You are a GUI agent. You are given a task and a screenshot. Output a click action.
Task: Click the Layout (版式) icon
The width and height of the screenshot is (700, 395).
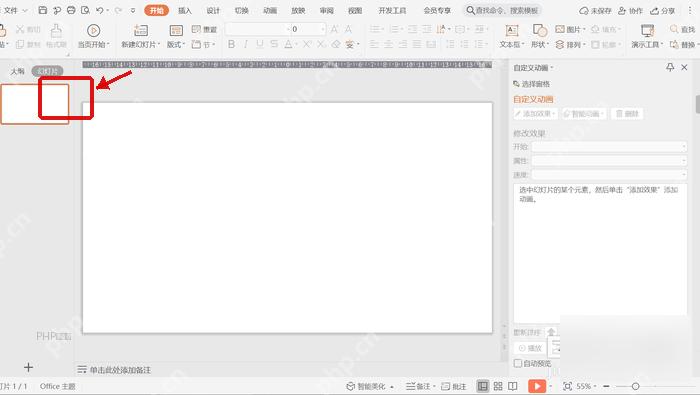tap(176, 30)
